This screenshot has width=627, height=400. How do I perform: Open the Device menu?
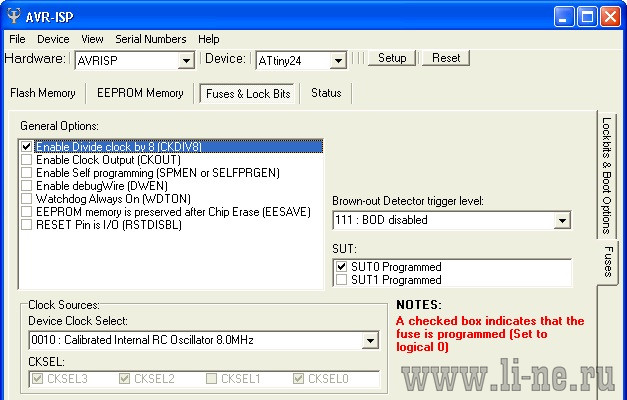point(53,39)
